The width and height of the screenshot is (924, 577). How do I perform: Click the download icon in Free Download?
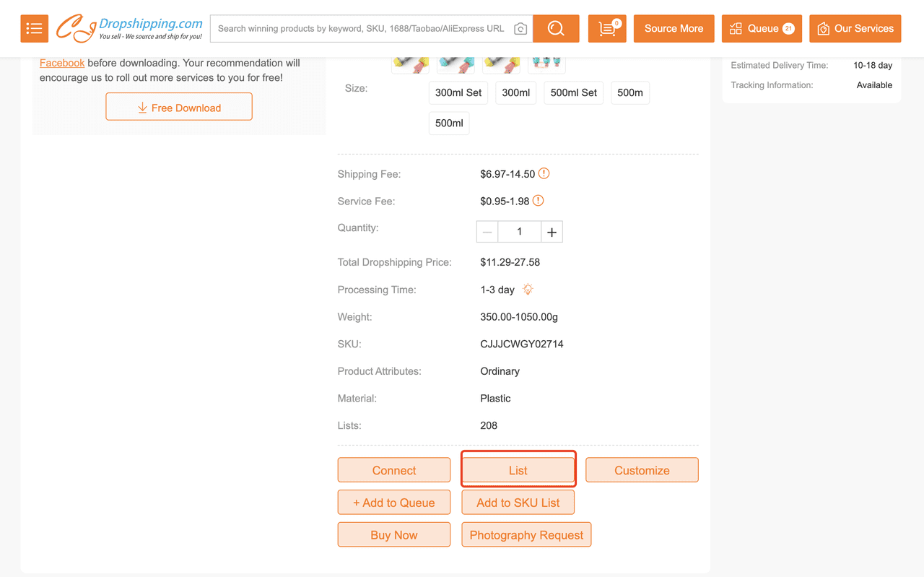click(142, 108)
